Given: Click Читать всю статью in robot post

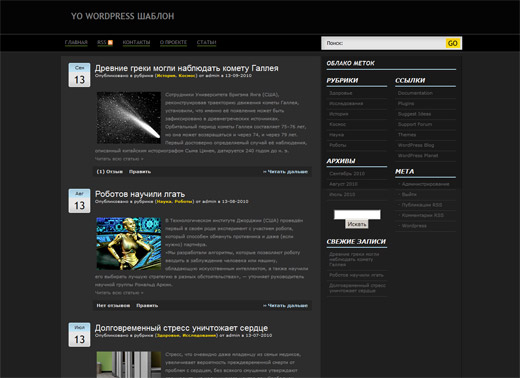Looking at the screenshot, I should point(119,293).
